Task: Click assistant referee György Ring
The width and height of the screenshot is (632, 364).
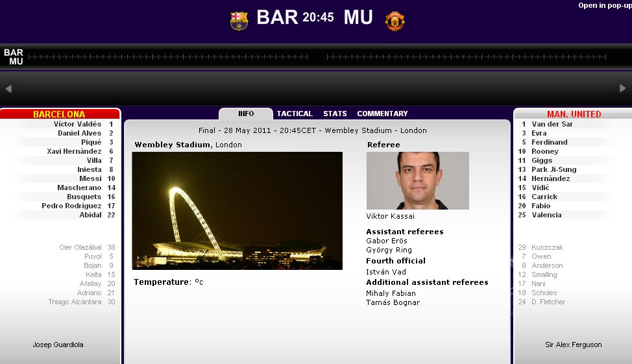Action: (x=389, y=250)
